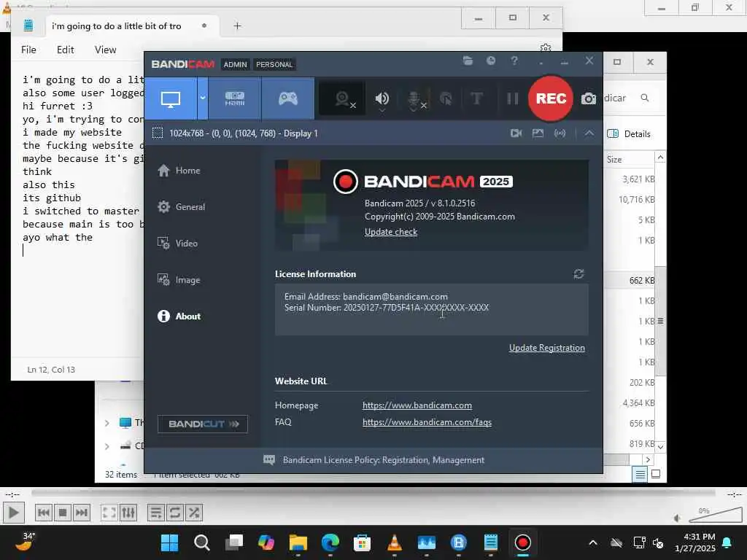
Task: Click the Update Registration link
Action: [547, 348]
